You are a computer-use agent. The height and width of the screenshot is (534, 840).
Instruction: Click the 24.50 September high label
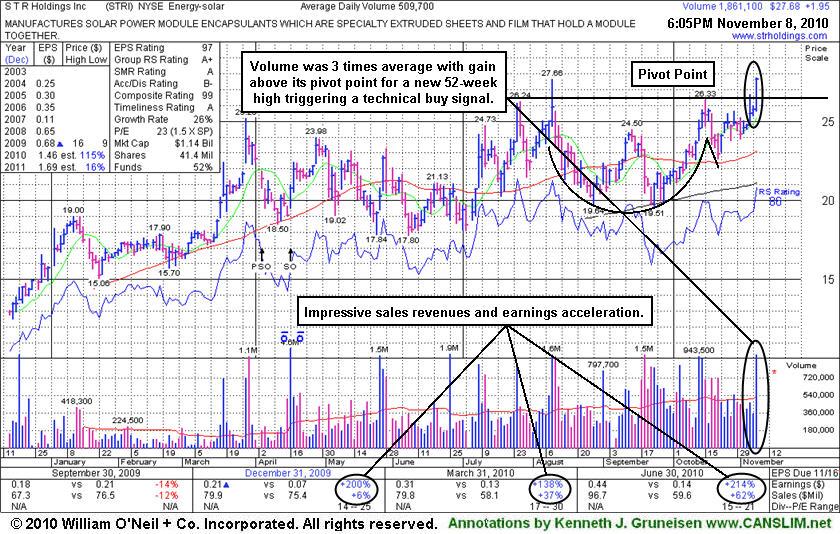point(632,123)
